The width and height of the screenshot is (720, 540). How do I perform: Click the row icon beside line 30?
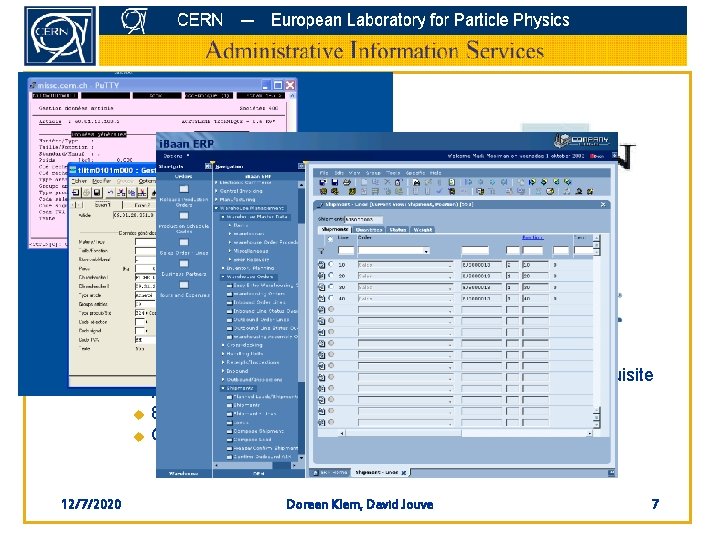click(x=321, y=287)
